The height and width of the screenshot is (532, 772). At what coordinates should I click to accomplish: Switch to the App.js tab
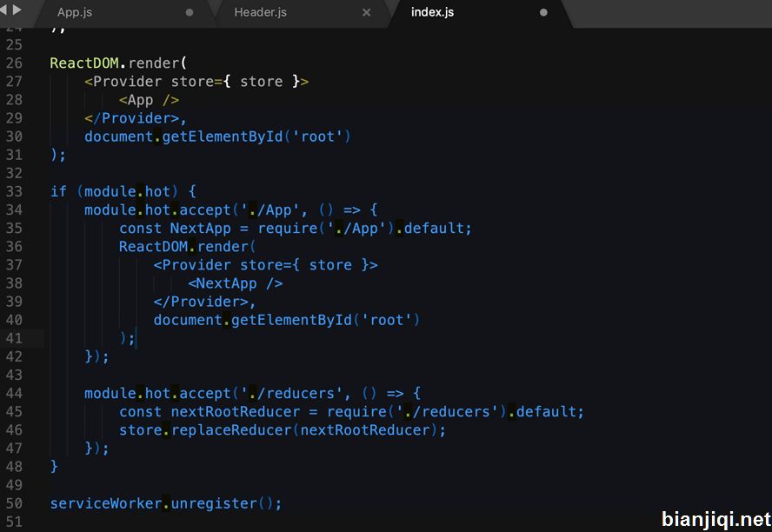(x=75, y=12)
